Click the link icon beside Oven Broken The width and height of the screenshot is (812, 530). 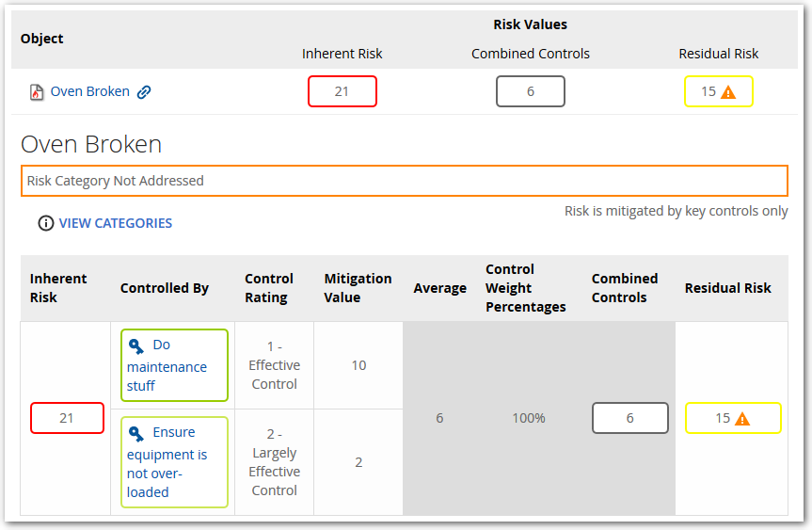point(144,92)
